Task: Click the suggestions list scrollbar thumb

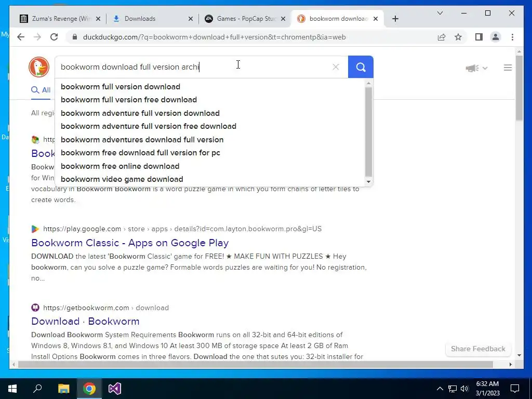Action: click(x=368, y=131)
